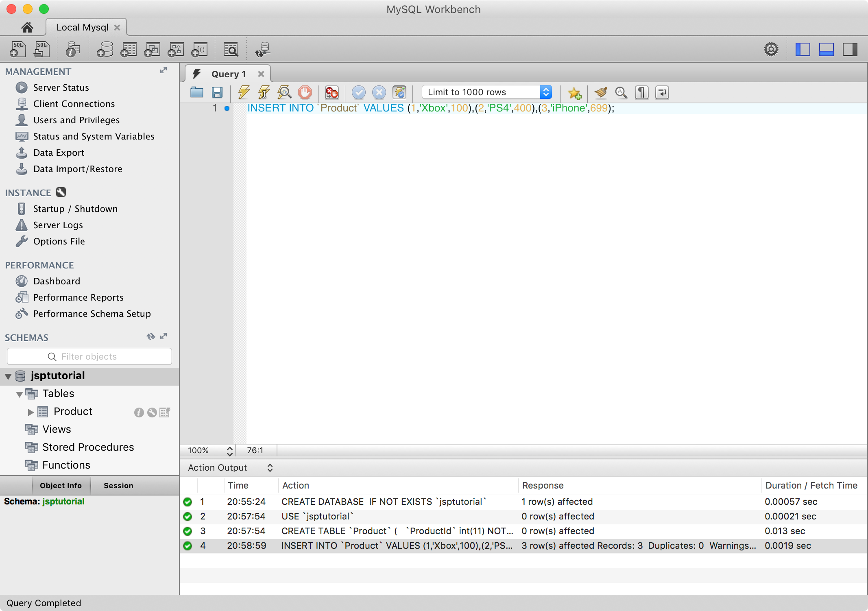The height and width of the screenshot is (611, 868).
Task: Open the Limit to 1000 rows dropdown
Action: [x=486, y=92]
